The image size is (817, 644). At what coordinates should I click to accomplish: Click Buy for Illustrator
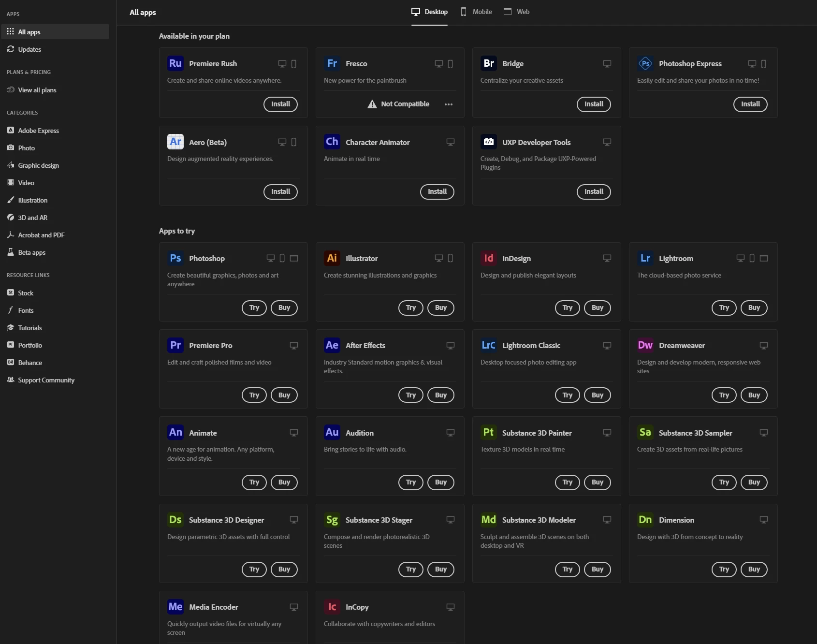pos(441,307)
